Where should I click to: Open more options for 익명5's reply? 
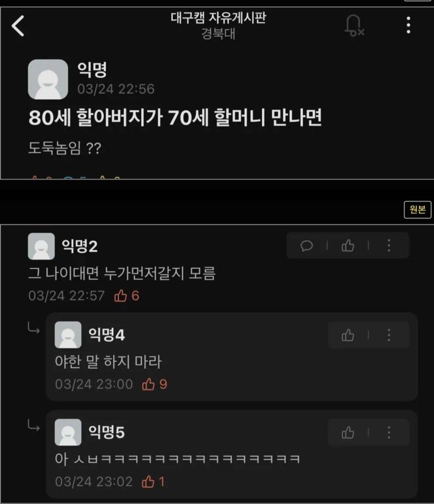click(x=389, y=433)
